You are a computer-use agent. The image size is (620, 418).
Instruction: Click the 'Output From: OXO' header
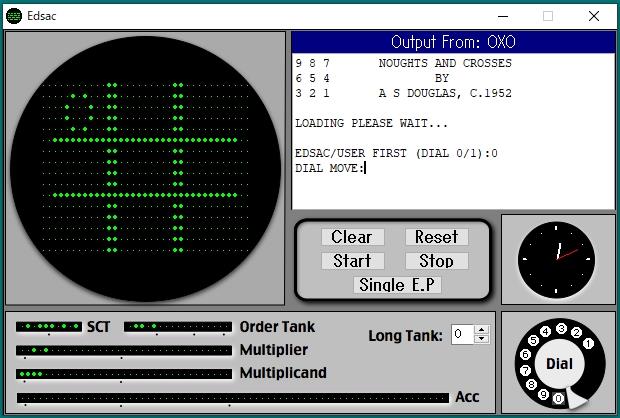click(453, 42)
